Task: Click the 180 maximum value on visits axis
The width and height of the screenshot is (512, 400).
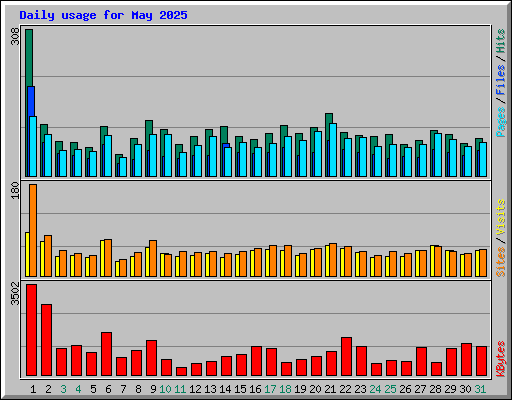Action: 15,191
